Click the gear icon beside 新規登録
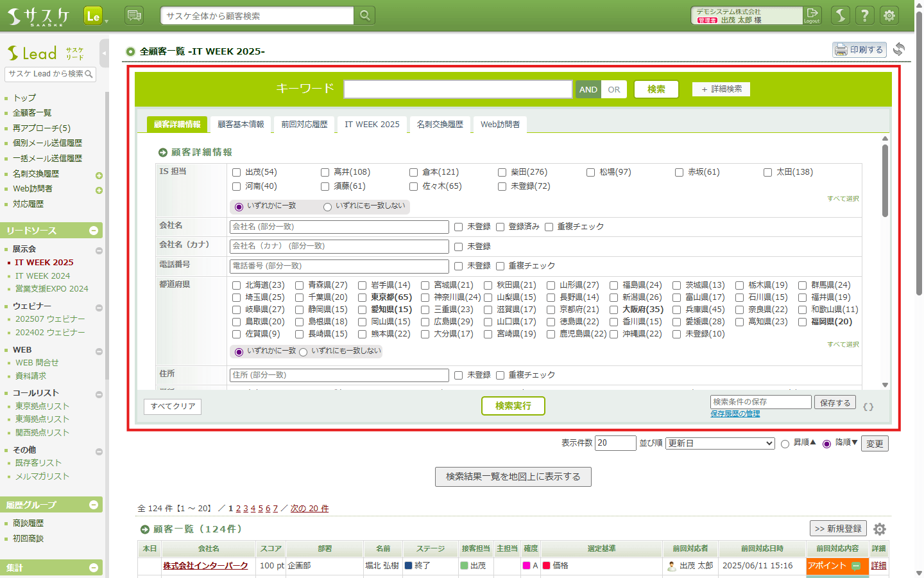The width and height of the screenshot is (924, 578). coord(880,529)
